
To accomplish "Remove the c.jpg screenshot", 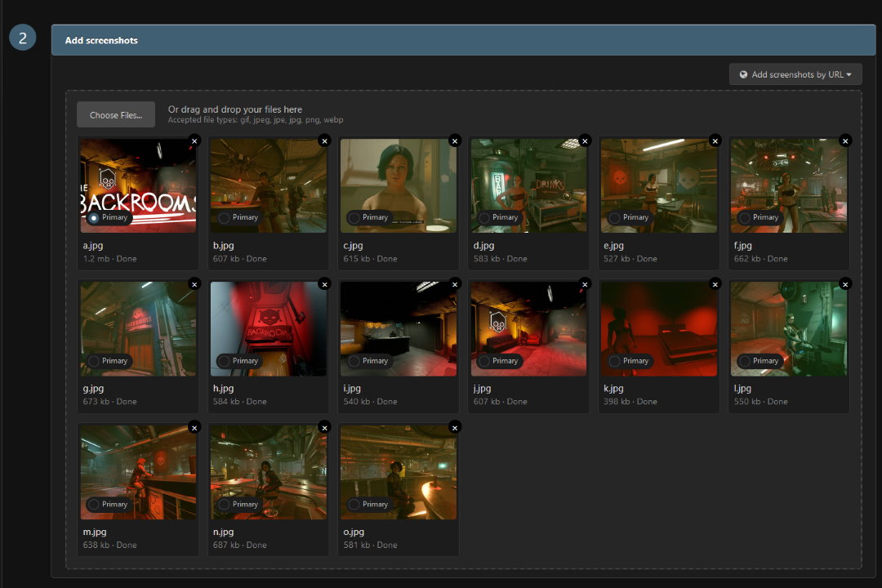I will (455, 140).
